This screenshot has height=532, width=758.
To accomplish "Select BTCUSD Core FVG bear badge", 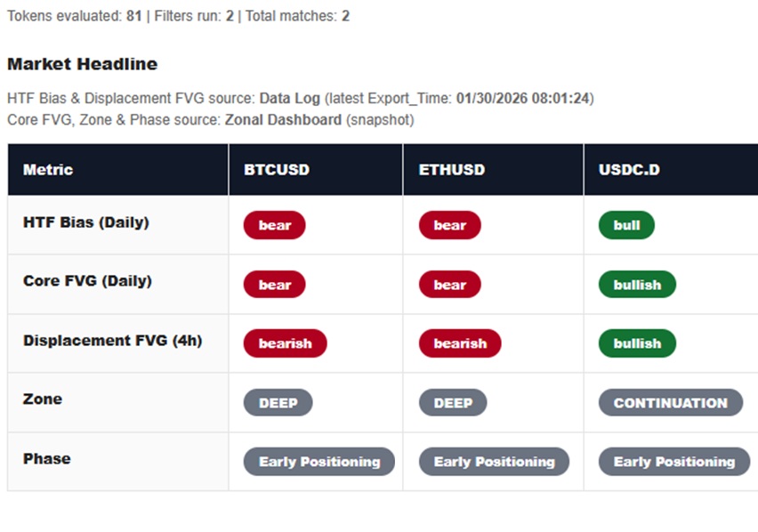I will pyautogui.click(x=275, y=285).
